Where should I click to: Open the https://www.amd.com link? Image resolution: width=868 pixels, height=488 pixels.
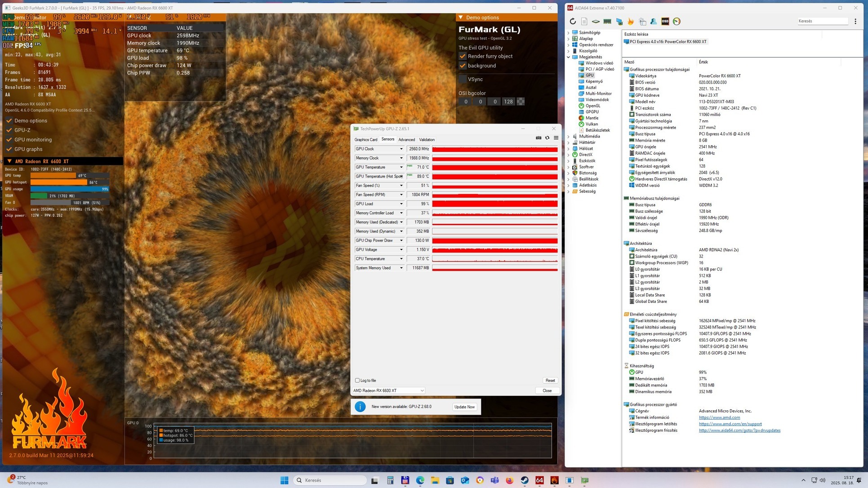(x=719, y=417)
